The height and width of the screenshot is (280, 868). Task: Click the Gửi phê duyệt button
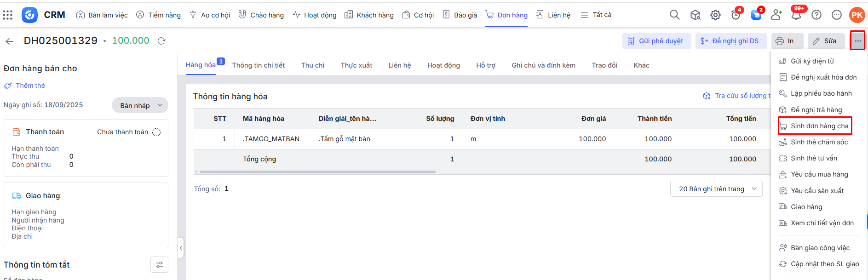pos(656,41)
